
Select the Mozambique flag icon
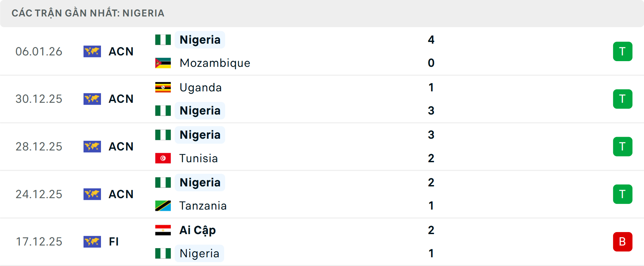(163, 63)
